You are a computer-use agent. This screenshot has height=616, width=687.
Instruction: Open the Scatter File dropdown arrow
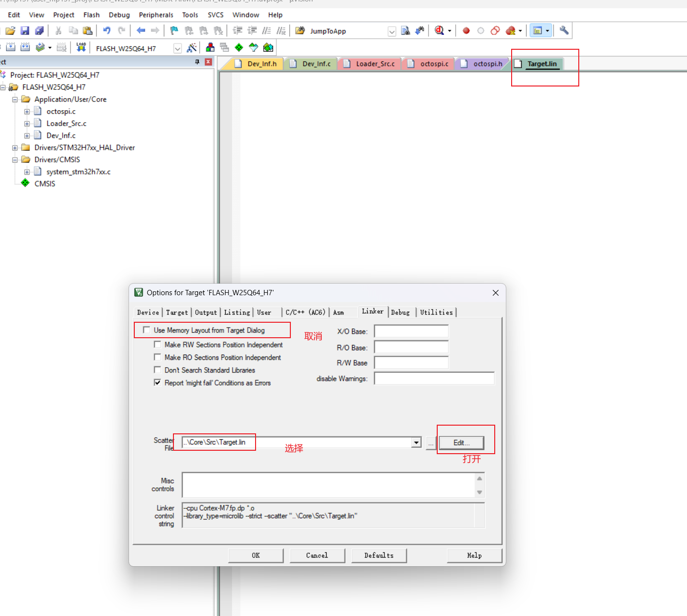coord(416,443)
